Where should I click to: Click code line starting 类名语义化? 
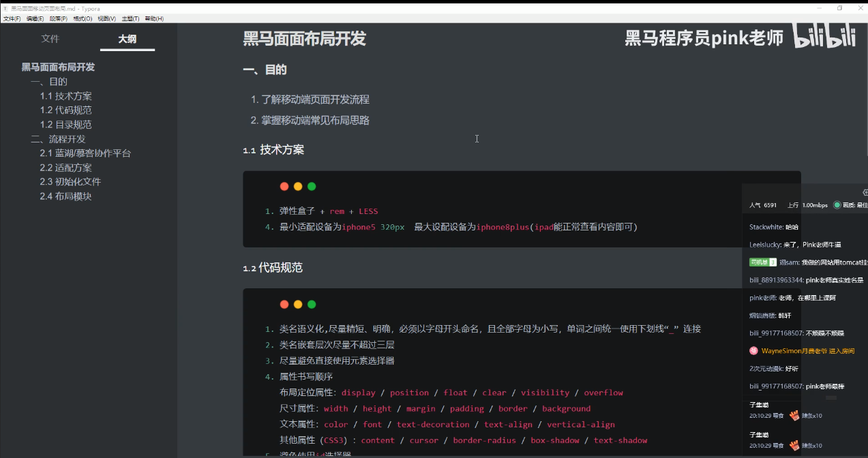coord(490,329)
